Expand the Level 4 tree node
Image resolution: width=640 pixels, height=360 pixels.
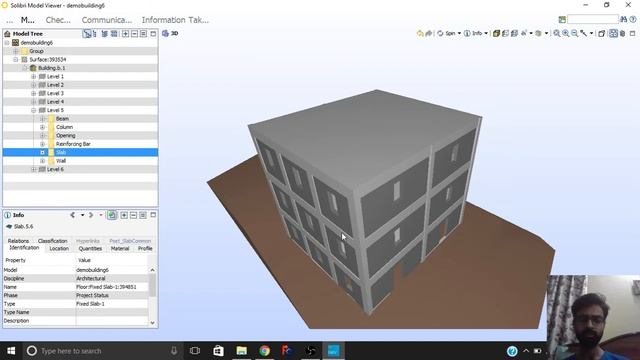33,102
